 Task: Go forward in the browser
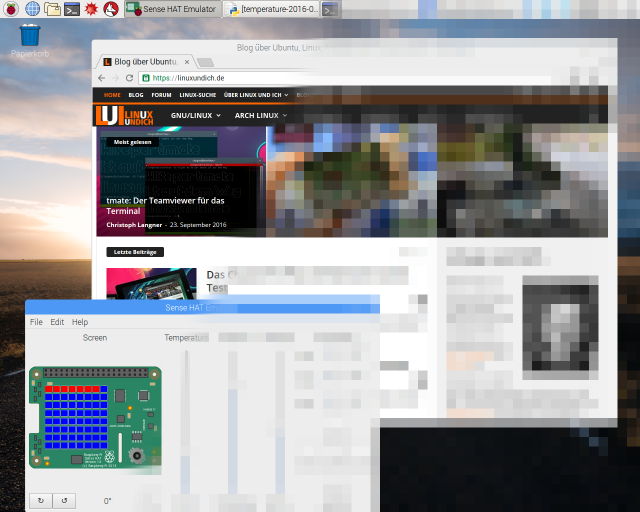coord(116,78)
